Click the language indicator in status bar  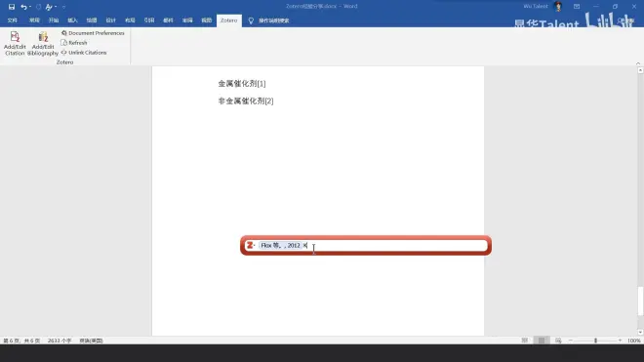click(x=91, y=341)
